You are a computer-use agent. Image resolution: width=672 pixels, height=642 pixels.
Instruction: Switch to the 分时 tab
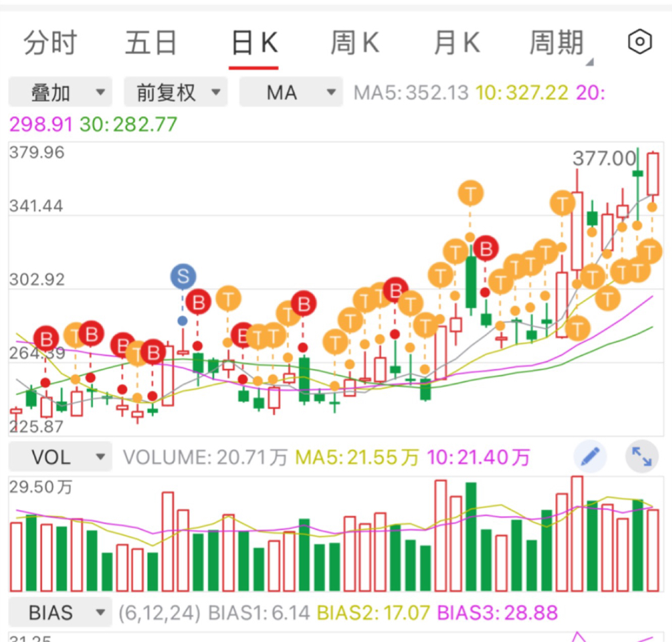point(50,43)
